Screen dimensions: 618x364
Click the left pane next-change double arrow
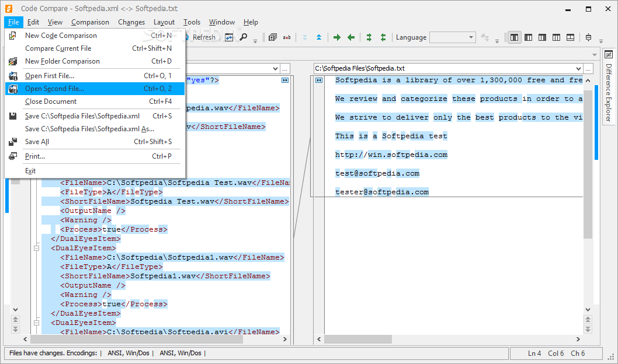point(15,329)
